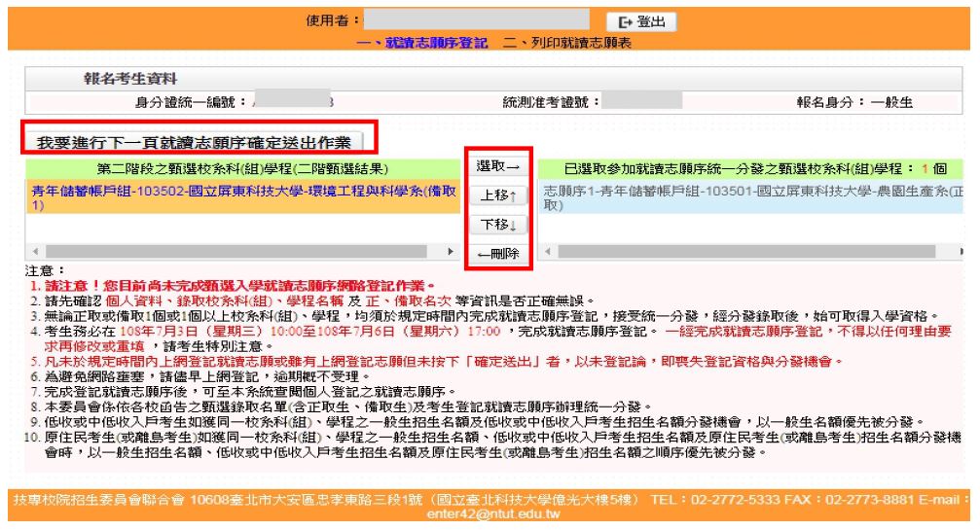The image size is (980, 530).
Task: Open the 列印就讀志願表 step link
Action: click(x=567, y=43)
